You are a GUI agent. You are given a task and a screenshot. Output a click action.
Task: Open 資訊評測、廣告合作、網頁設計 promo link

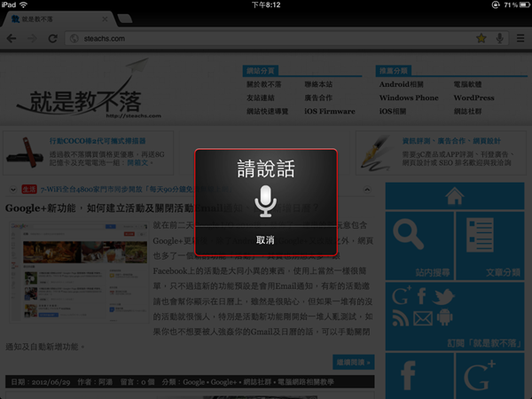point(451,141)
